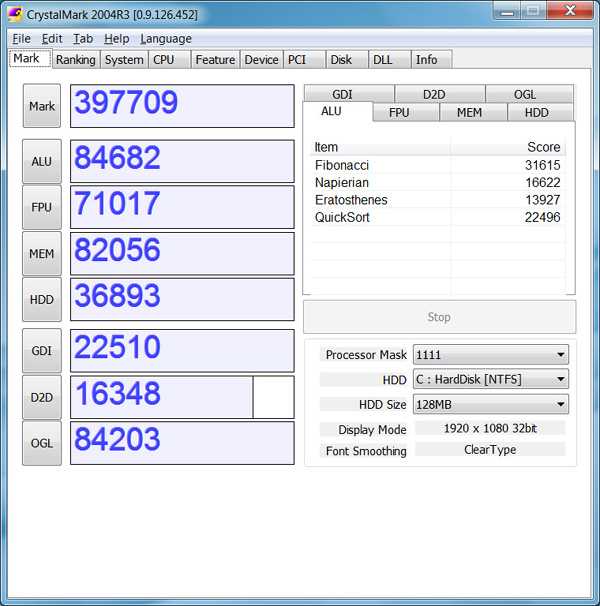Switch to the Disk tab
This screenshot has width=600, height=606.
pyautogui.click(x=347, y=60)
